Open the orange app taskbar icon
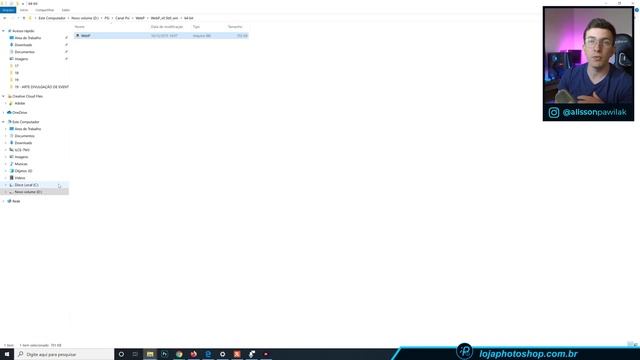This screenshot has height=360, width=640. pos(237,354)
